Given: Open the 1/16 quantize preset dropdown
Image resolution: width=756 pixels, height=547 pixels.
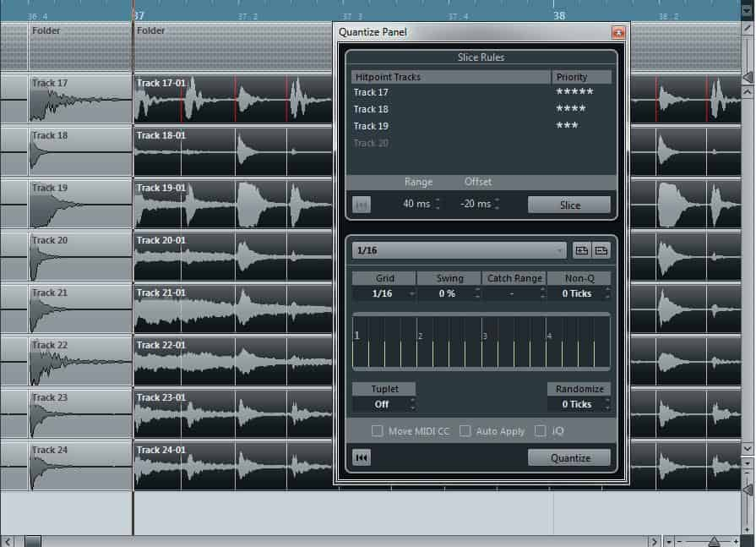Looking at the screenshot, I should pos(460,250).
